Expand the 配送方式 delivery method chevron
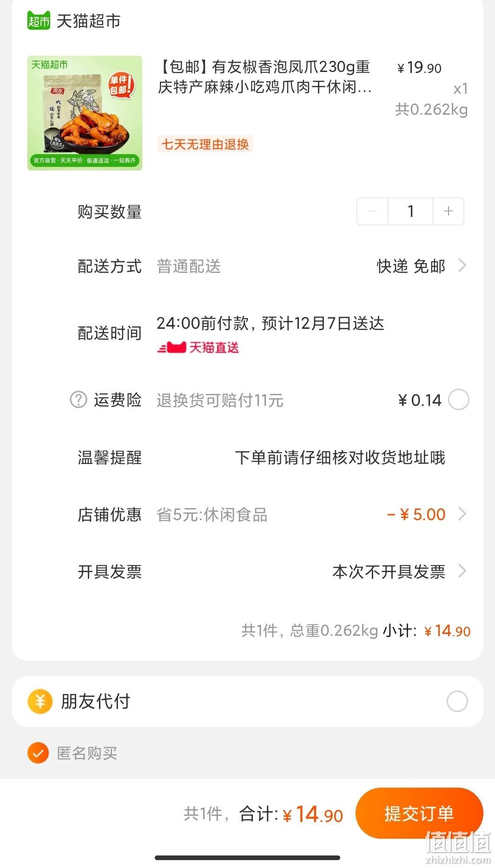Screen dimensions: 495x868 [462, 266]
